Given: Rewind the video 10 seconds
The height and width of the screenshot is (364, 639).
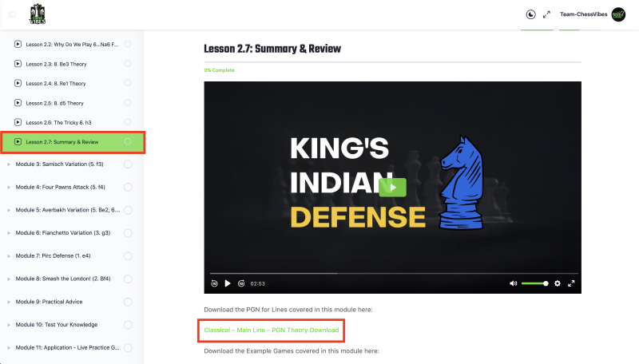Looking at the screenshot, I should 214,283.
